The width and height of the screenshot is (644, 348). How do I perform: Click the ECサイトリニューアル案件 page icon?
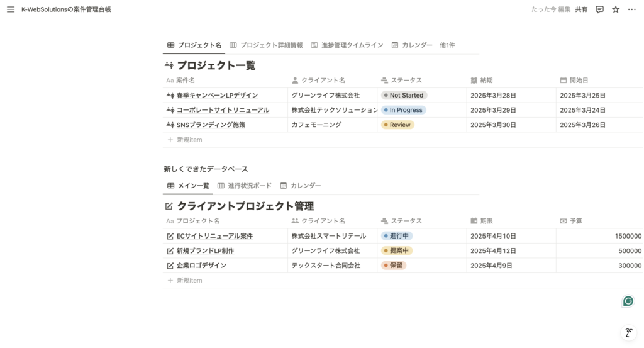click(x=170, y=236)
